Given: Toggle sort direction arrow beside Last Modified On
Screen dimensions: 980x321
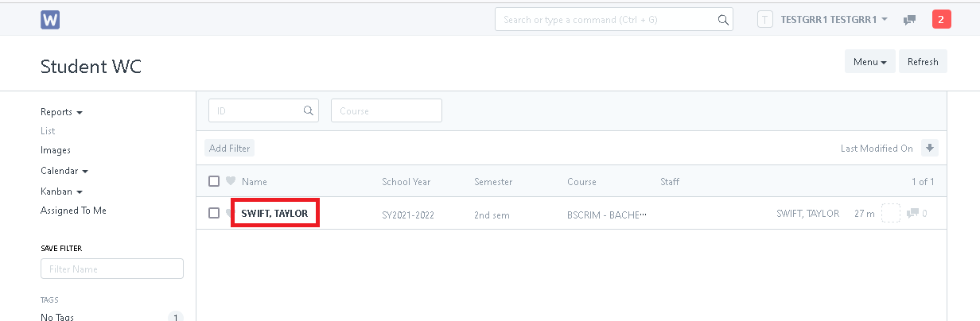Looking at the screenshot, I should pyautogui.click(x=930, y=148).
